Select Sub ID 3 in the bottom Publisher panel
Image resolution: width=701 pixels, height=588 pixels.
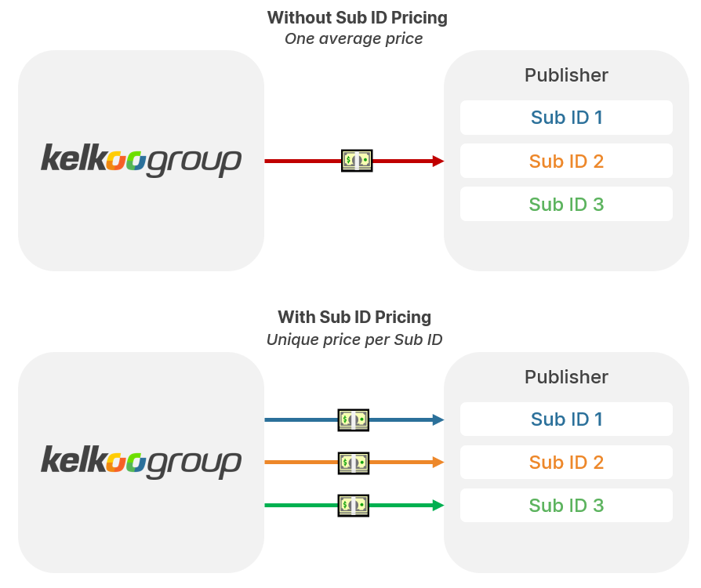[566, 506]
